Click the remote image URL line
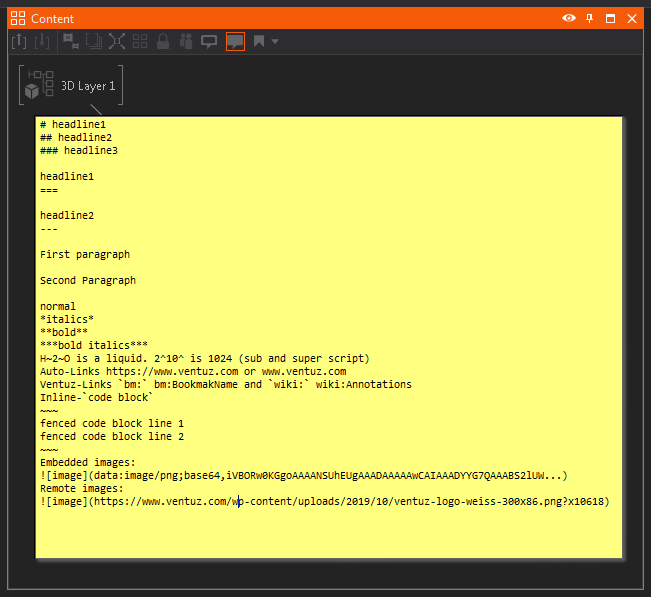Viewport: 651px width, 597px height. (325, 501)
